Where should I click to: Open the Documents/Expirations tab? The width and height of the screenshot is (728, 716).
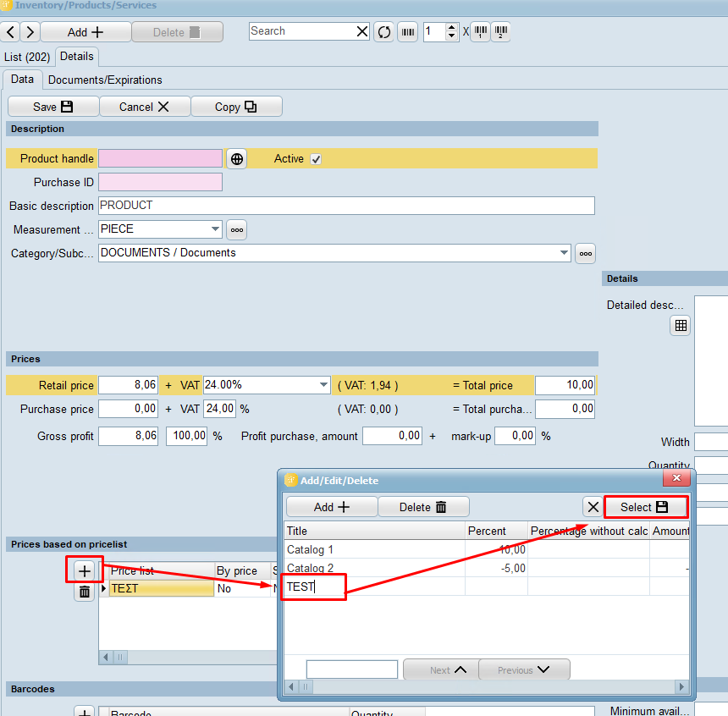(105, 80)
